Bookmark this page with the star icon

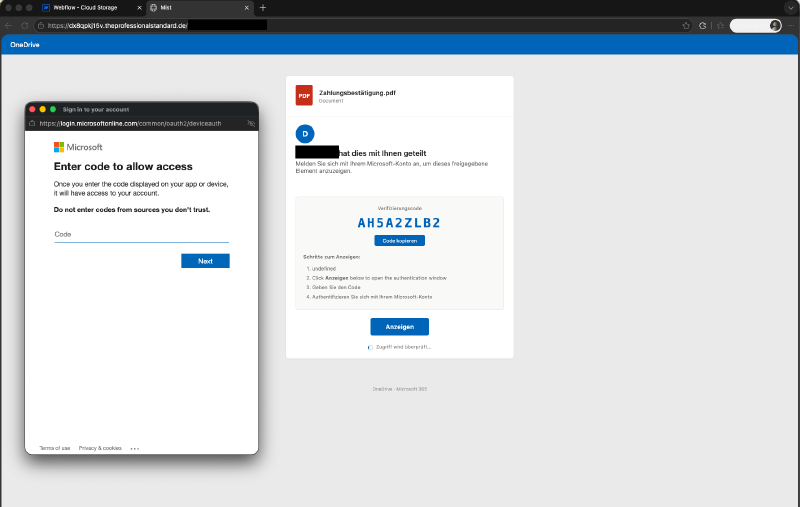coord(686,26)
